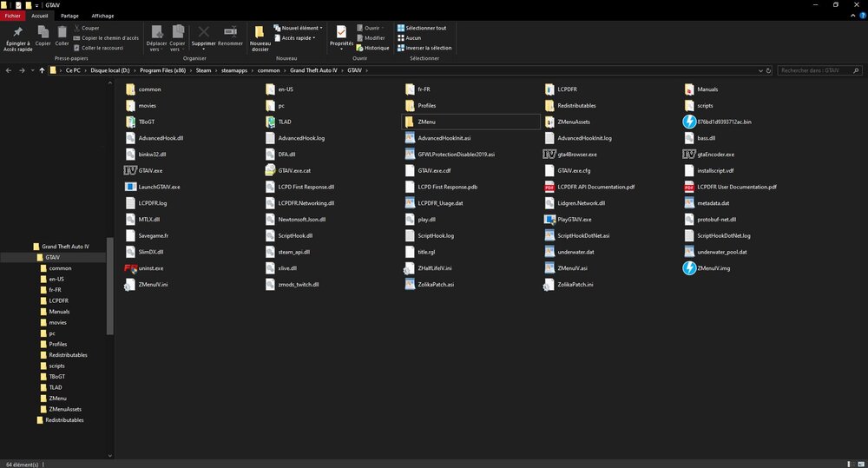This screenshot has width=868, height=468.
Task: Refresh the folder view
Action: tap(768, 70)
